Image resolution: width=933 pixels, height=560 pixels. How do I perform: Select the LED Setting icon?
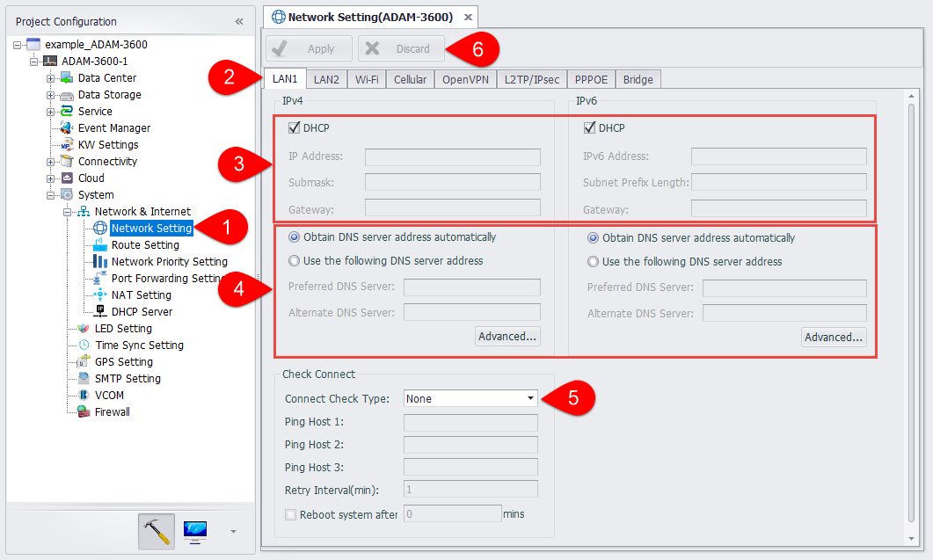84,328
